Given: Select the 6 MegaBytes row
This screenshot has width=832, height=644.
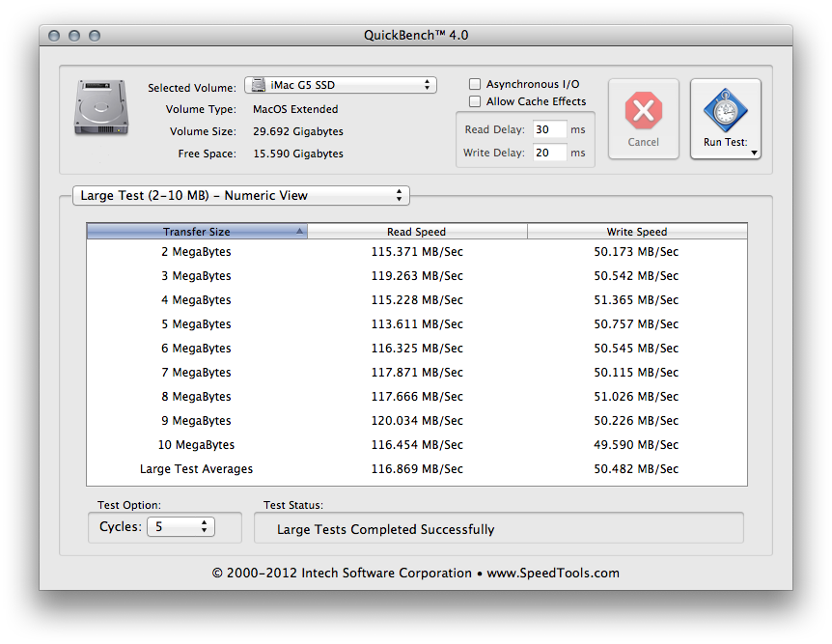Looking at the screenshot, I should pos(417,349).
